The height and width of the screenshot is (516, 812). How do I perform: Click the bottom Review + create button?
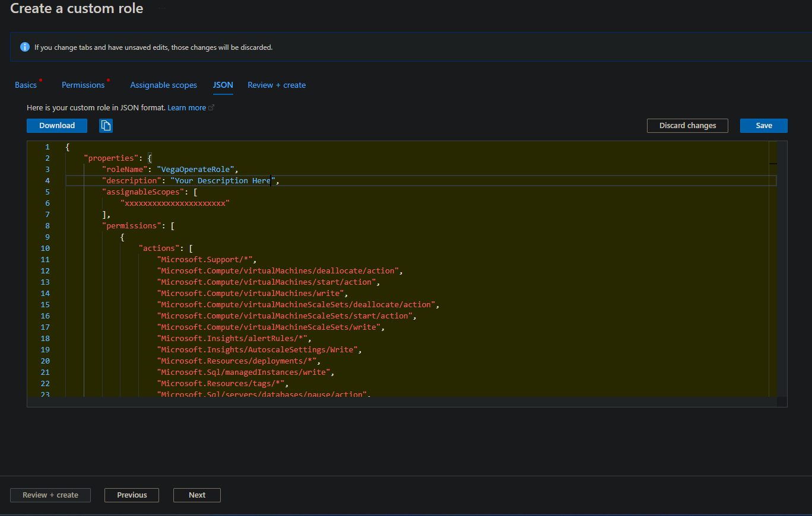[50, 495]
